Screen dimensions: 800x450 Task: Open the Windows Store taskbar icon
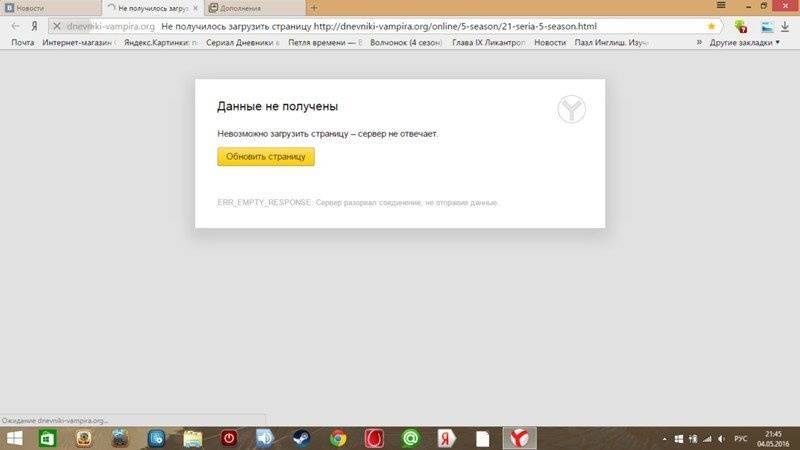tap(47, 438)
